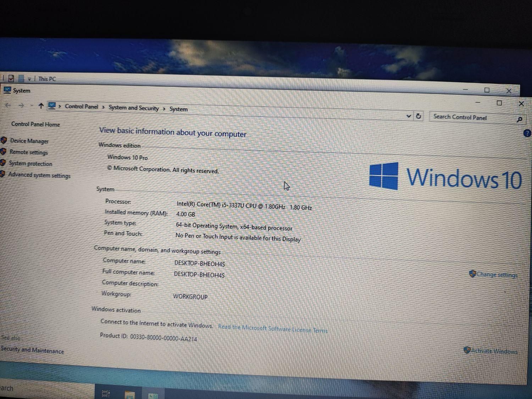This screenshot has width=532, height=399.
Task: Click the 'WORKGROUP' value
Action: [x=190, y=296]
